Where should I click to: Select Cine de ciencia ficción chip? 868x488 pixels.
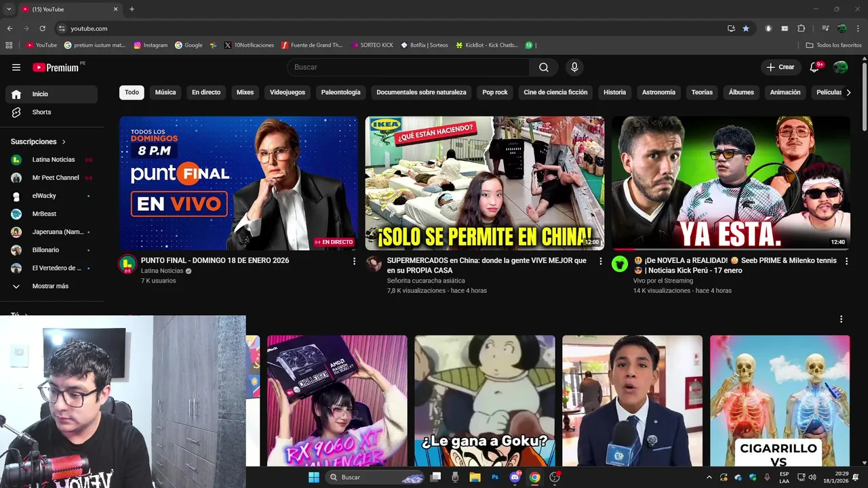(555, 92)
